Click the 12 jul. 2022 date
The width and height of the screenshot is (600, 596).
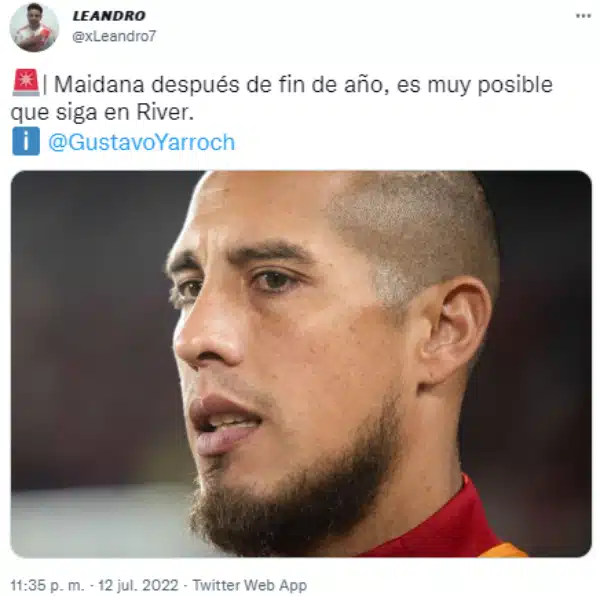pyautogui.click(x=138, y=585)
